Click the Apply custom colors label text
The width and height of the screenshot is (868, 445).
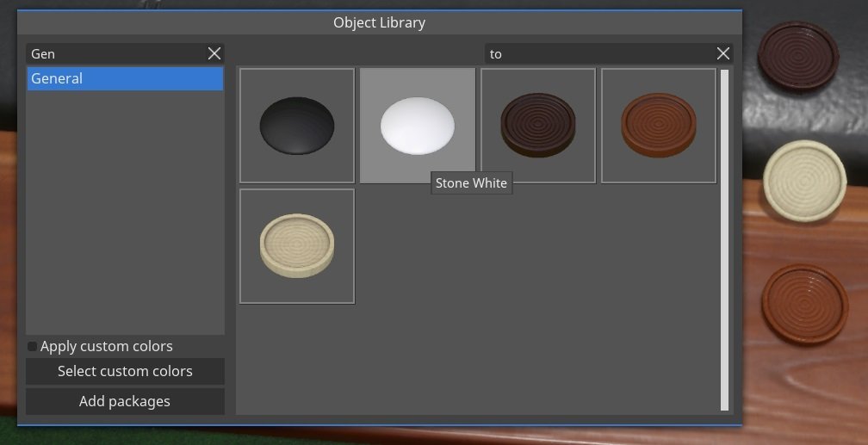[x=107, y=346]
